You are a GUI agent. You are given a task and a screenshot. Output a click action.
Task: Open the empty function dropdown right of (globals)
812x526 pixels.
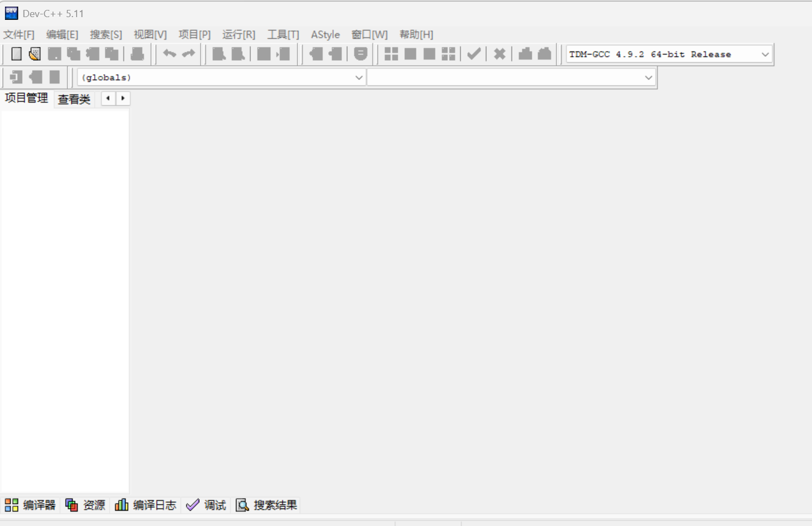click(x=511, y=77)
